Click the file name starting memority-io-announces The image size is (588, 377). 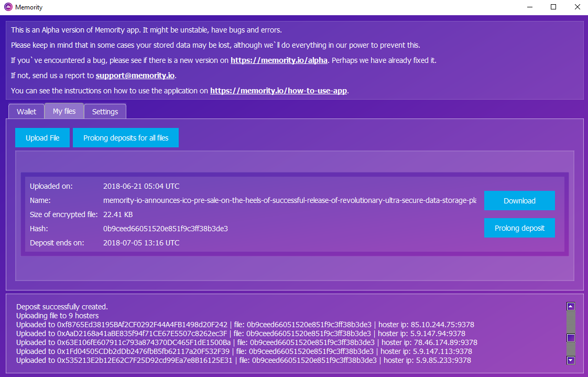[290, 200]
